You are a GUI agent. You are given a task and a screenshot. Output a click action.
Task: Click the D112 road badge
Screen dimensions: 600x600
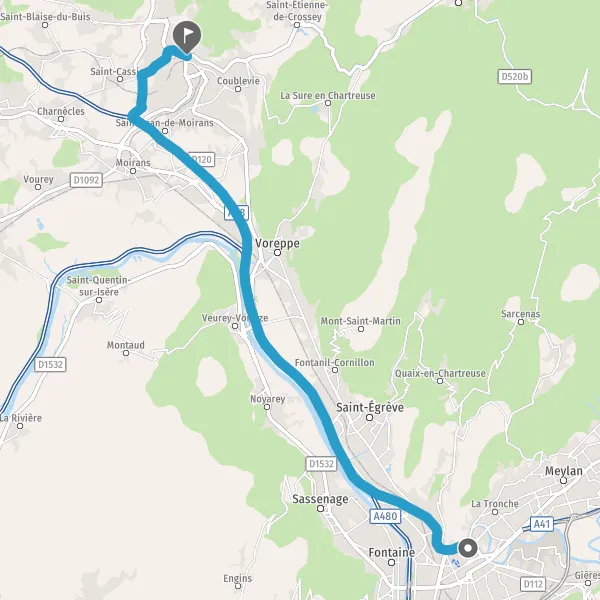click(x=533, y=584)
